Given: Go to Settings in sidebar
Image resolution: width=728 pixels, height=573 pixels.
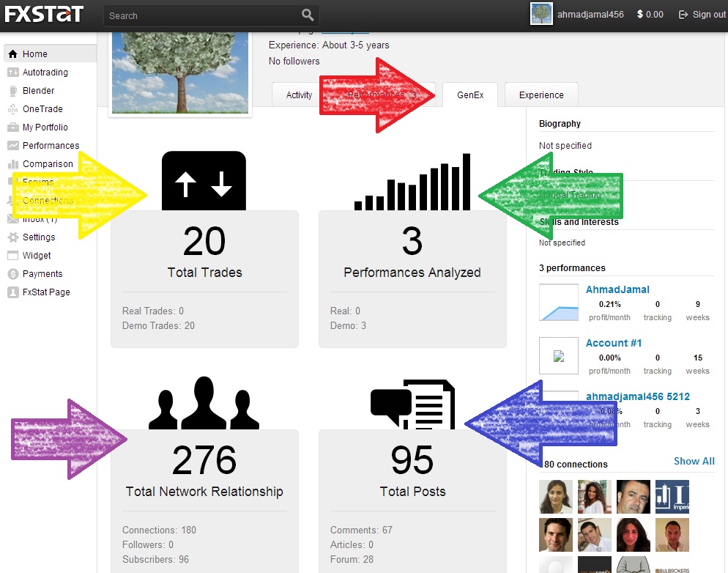Looking at the screenshot, I should pyautogui.click(x=38, y=237).
